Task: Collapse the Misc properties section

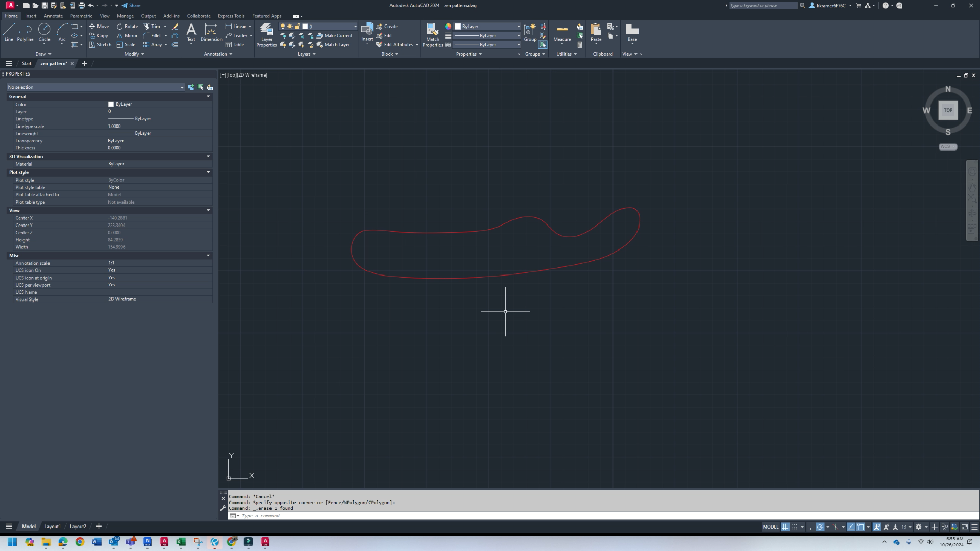Action: point(208,256)
